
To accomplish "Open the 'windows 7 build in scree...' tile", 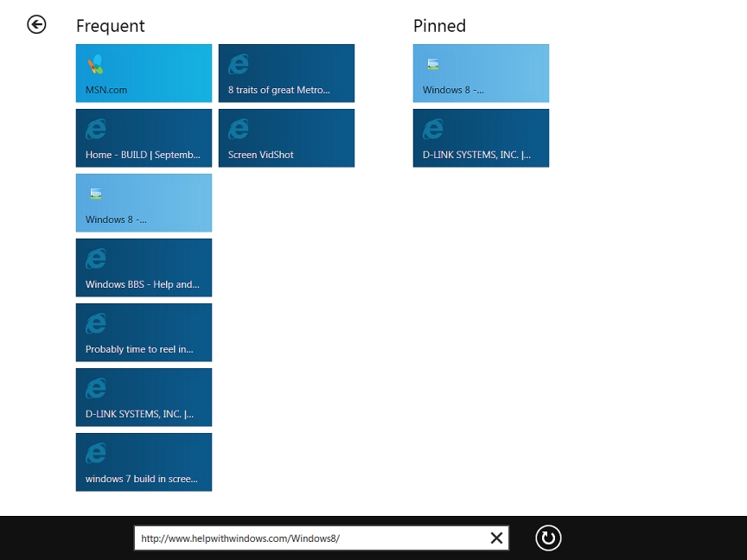I will (144, 461).
